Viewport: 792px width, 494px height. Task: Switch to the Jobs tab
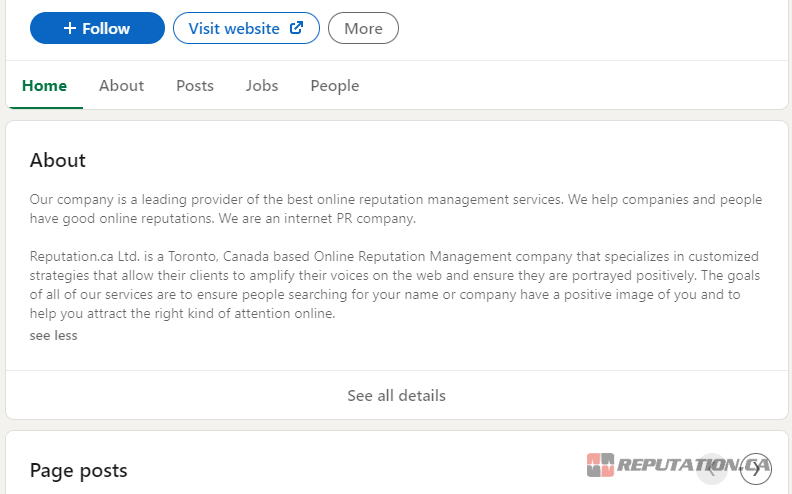[262, 86]
